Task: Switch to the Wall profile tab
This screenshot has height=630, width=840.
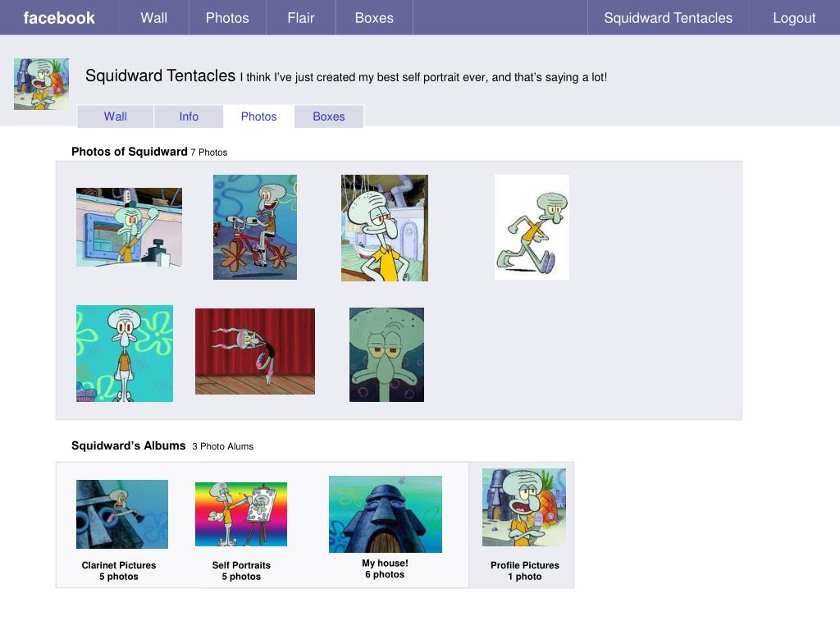Action: pos(115,116)
